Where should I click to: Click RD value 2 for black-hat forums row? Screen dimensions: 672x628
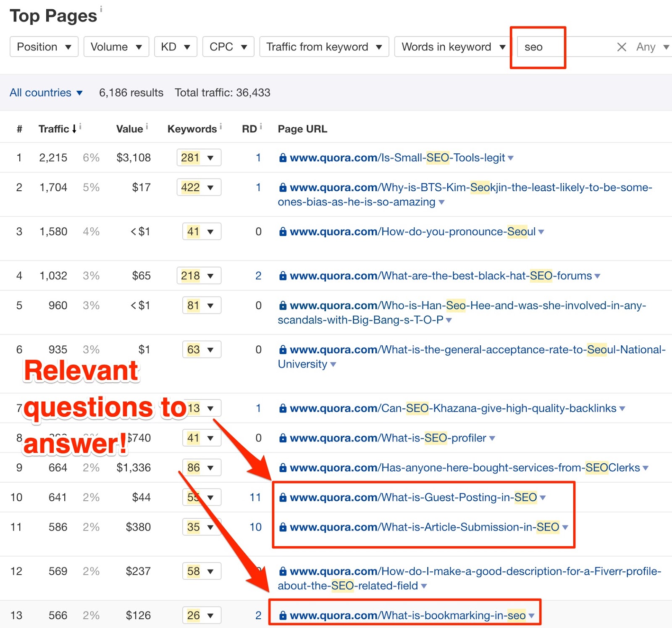(258, 276)
